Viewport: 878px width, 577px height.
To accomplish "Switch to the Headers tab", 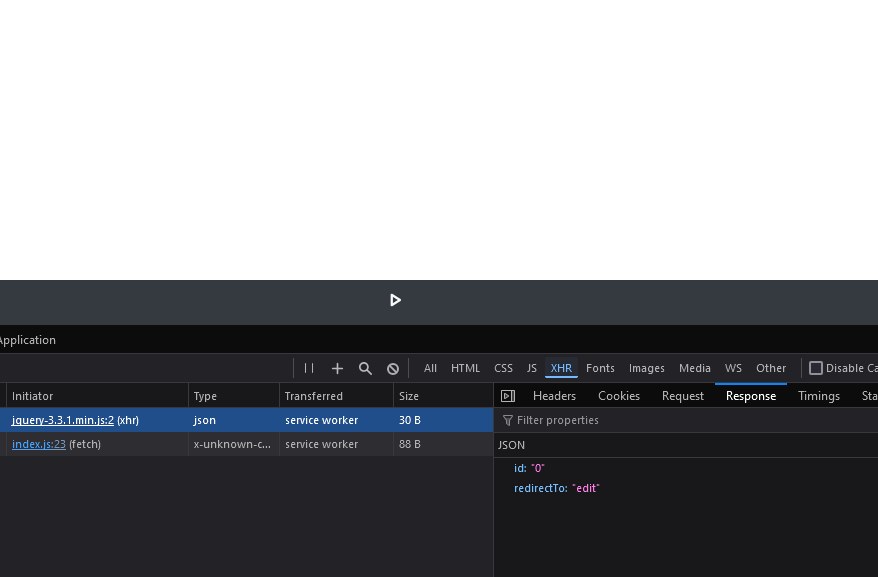I will 554,396.
